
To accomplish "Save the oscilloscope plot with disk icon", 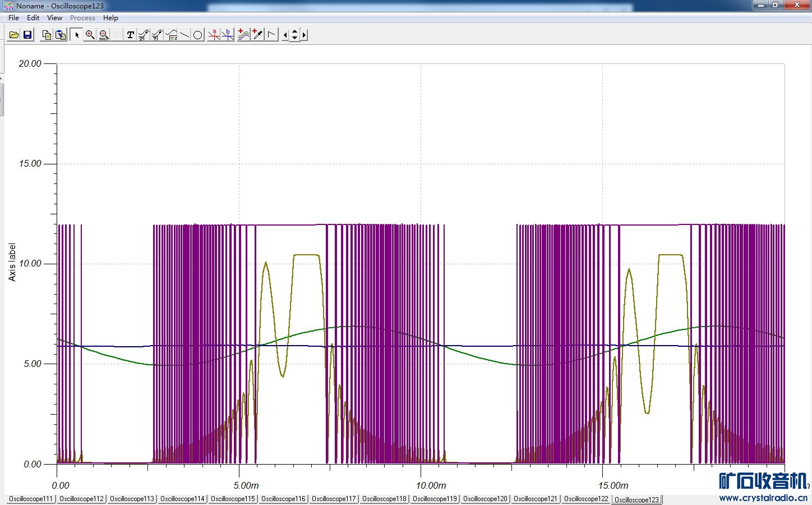I will (x=27, y=35).
